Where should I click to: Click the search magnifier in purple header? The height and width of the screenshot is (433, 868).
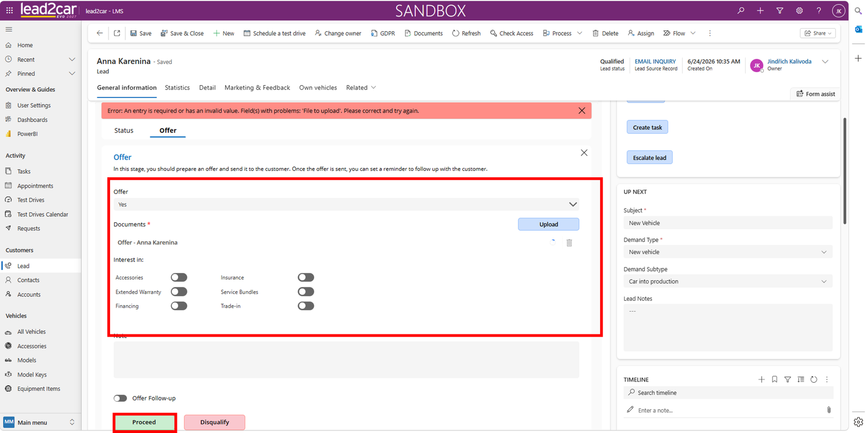pyautogui.click(x=741, y=10)
